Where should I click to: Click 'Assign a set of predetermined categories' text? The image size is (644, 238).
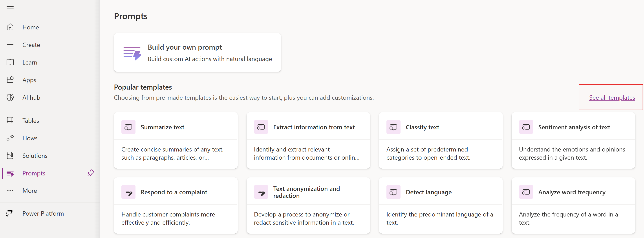tap(428, 153)
